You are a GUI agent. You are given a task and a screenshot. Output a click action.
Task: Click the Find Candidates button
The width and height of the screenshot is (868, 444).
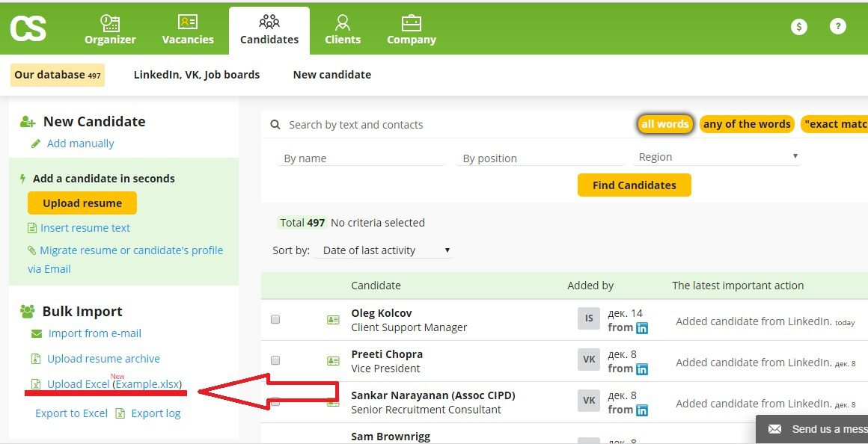(634, 185)
